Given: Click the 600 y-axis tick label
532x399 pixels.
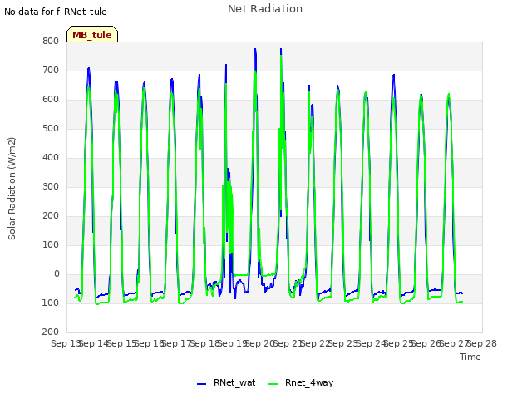Looking at the screenshot, I should 51,100.
